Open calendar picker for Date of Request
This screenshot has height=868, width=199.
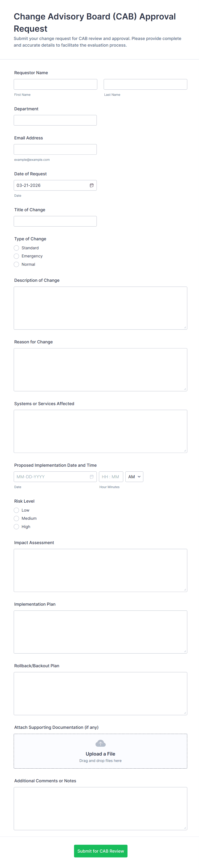coord(91,185)
